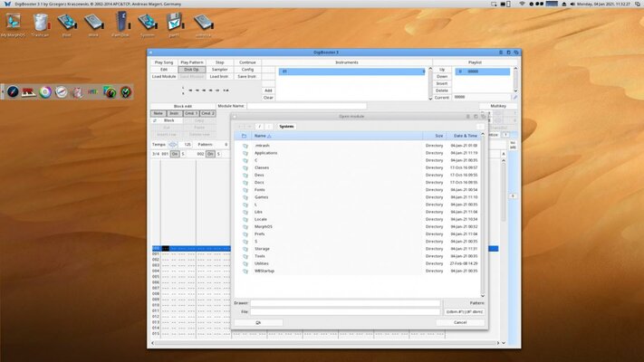644x362 pixels.
Task: Toggle track 001 On button
Action: 175,154
